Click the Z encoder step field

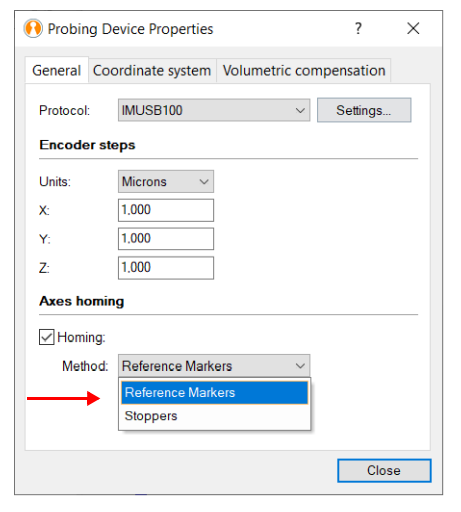[166, 268]
